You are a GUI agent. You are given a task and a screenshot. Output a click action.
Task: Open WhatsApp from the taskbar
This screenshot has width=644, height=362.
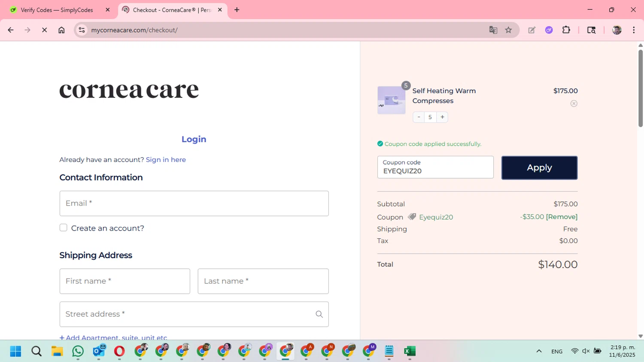pos(78,351)
